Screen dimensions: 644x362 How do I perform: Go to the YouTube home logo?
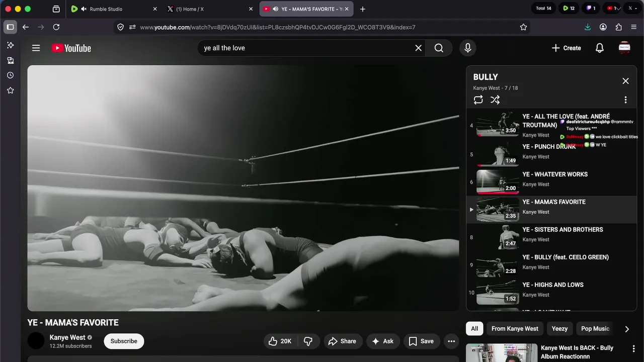click(x=71, y=48)
